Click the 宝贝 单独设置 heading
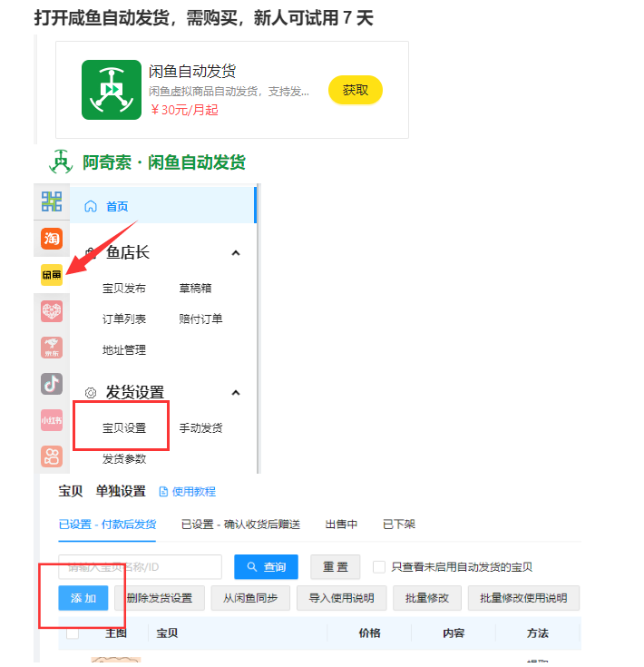Image resolution: width=644 pixels, height=667 pixels. 102,491
